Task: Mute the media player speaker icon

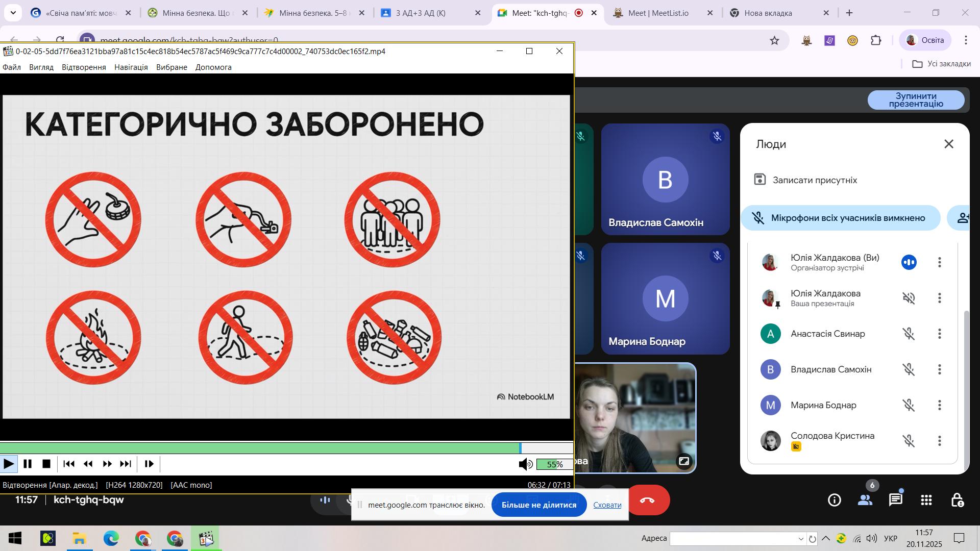Action: [525, 464]
